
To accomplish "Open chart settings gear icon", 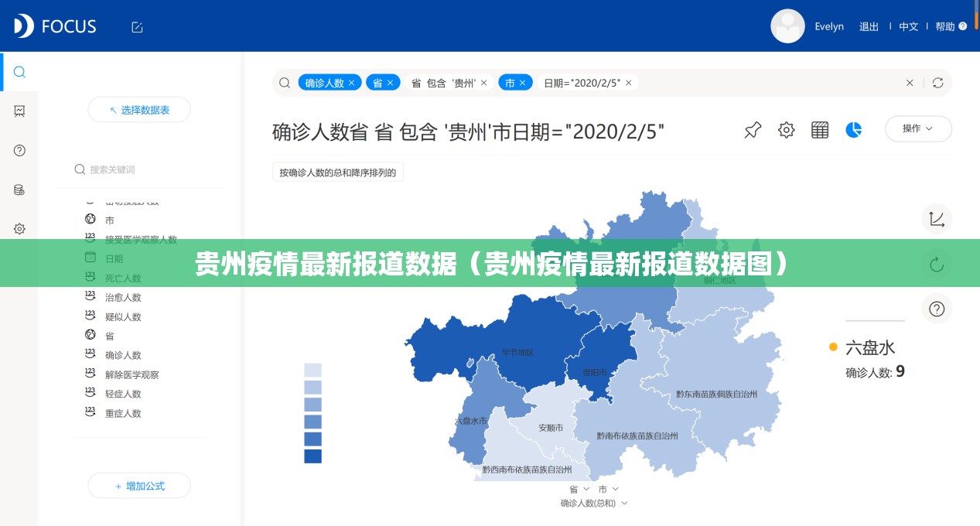I will (x=787, y=130).
